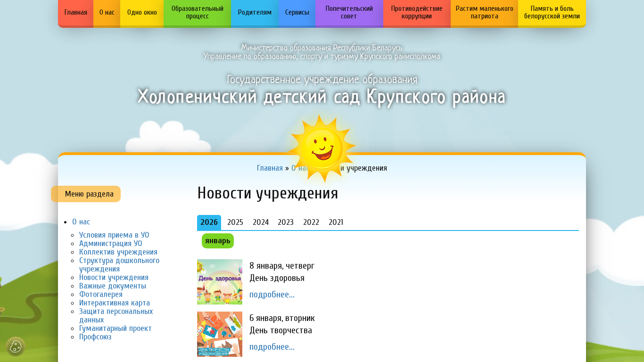This screenshot has width=644, height=362.
Task: Select the Родителям menu item
Action: [x=255, y=13]
